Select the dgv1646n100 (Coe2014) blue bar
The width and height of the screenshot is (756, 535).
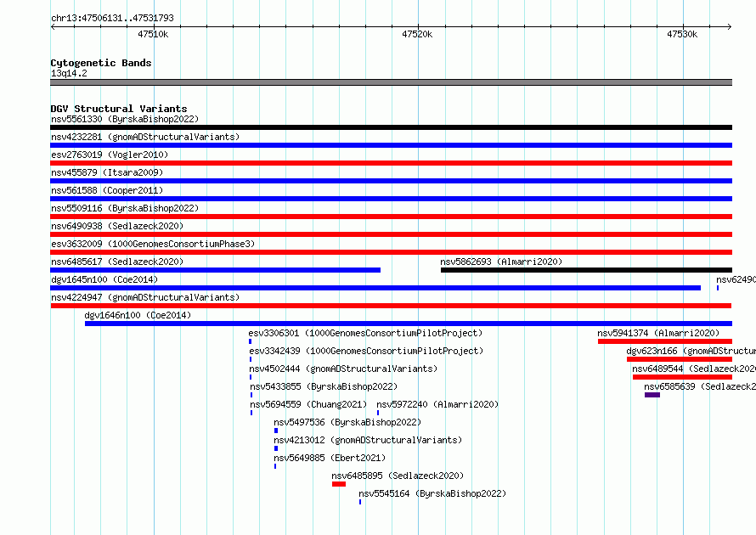pyautogui.click(x=409, y=324)
